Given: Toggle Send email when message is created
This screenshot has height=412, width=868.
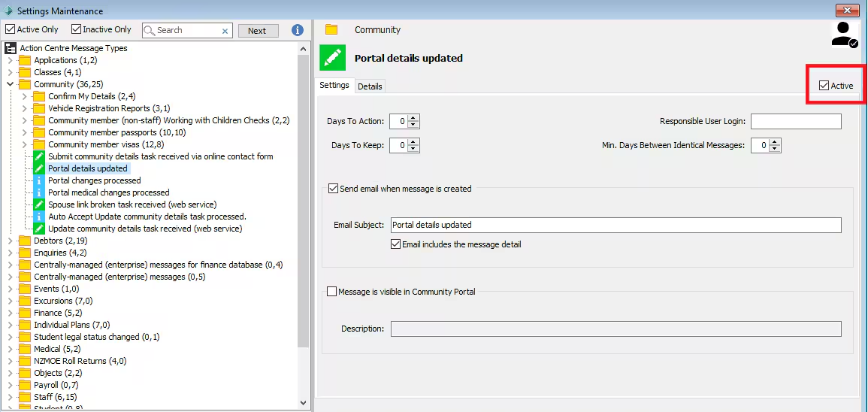Looking at the screenshot, I should pyautogui.click(x=333, y=189).
